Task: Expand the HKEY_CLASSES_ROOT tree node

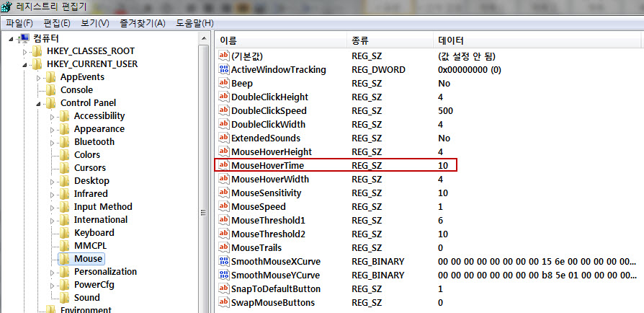Action: coord(25,52)
